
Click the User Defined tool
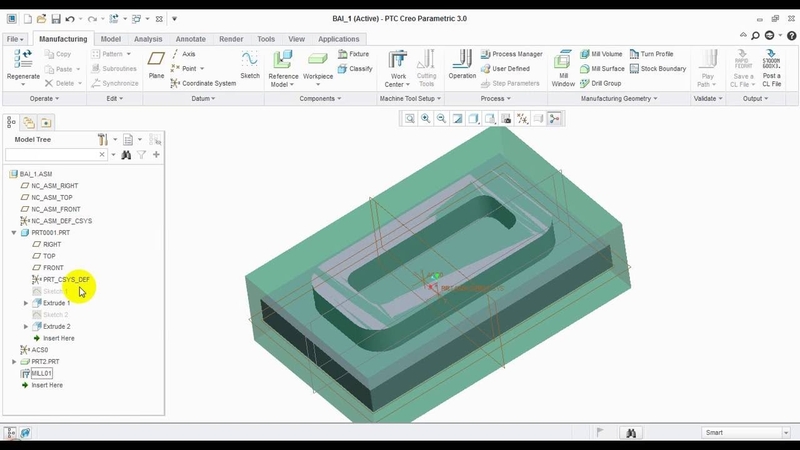click(x=505, y=68)
